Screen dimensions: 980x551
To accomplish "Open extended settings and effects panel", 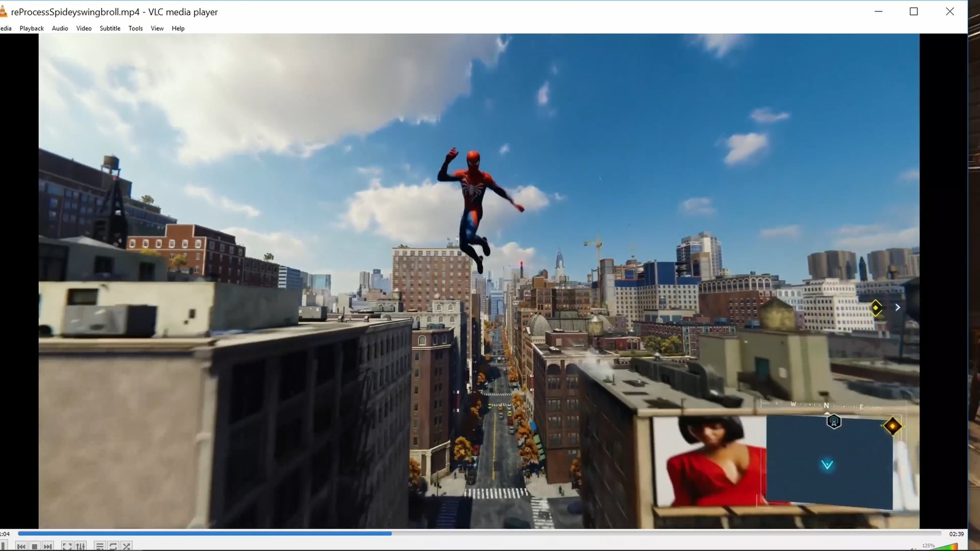I will (x=80, y=546).
